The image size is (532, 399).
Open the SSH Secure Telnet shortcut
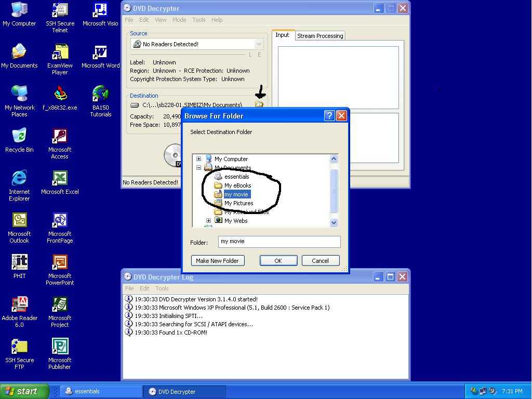pos(60,10)
